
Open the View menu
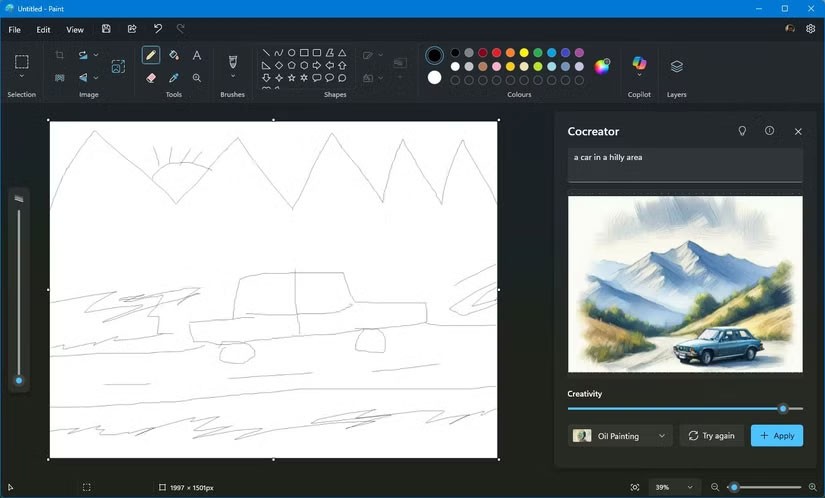75,30
